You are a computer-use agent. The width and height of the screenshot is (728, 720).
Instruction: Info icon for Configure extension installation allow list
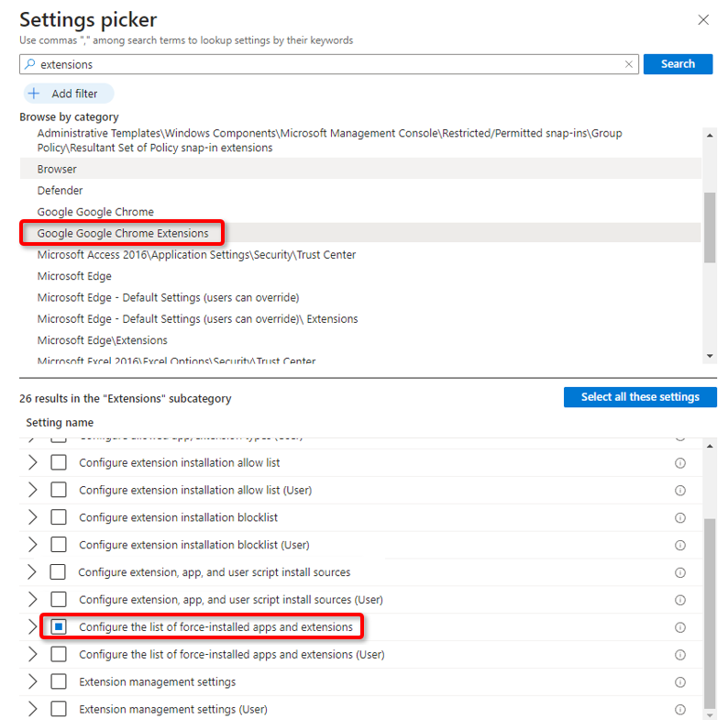[x=680, y=463]
